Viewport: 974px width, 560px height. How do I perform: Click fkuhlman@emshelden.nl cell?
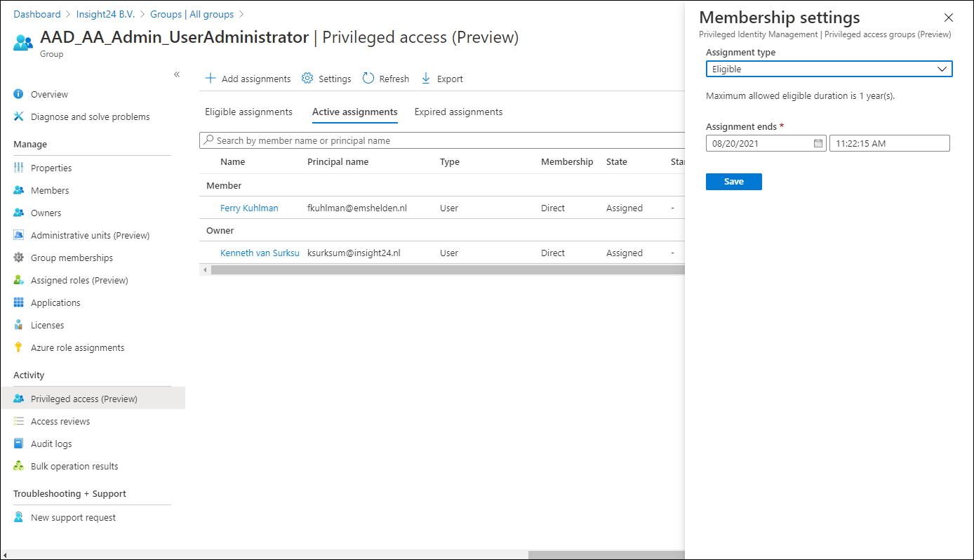pyautogui.click(x=357, y=208)
